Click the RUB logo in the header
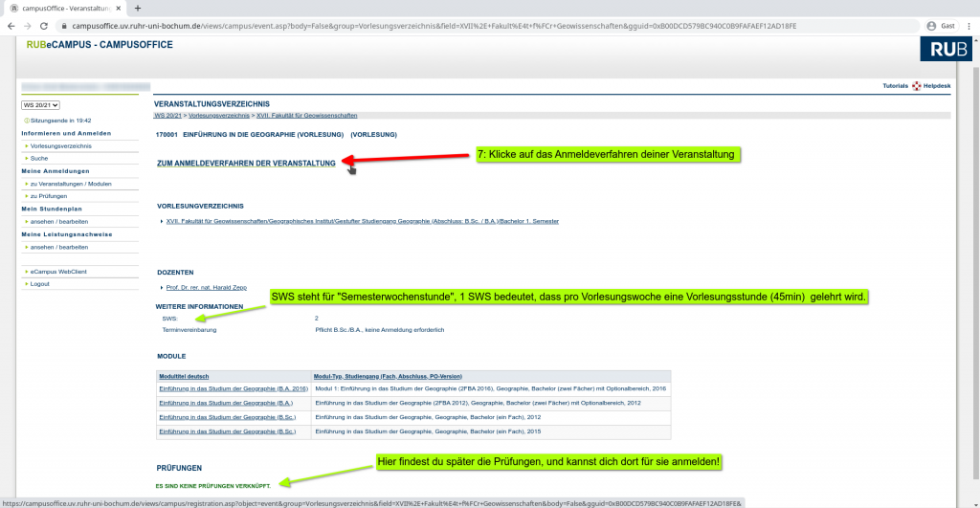This screenshot has height=508, width=980. click(x=944, y=50)
